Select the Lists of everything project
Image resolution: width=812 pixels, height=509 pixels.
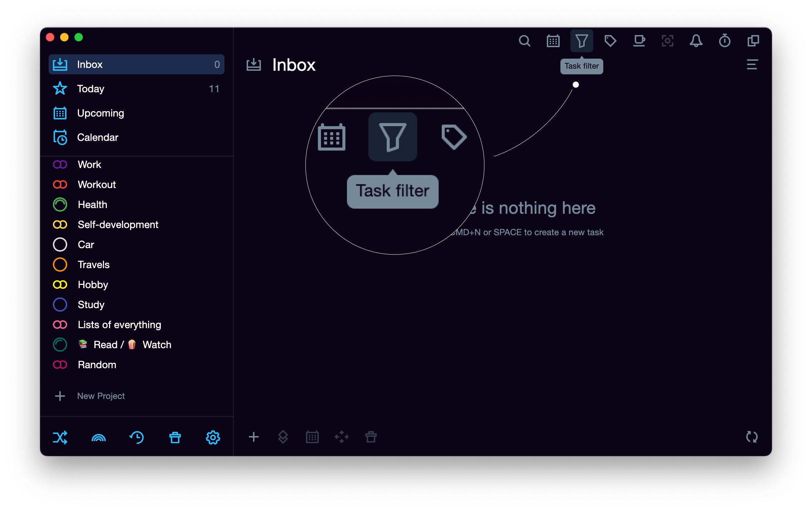point(119,325)
